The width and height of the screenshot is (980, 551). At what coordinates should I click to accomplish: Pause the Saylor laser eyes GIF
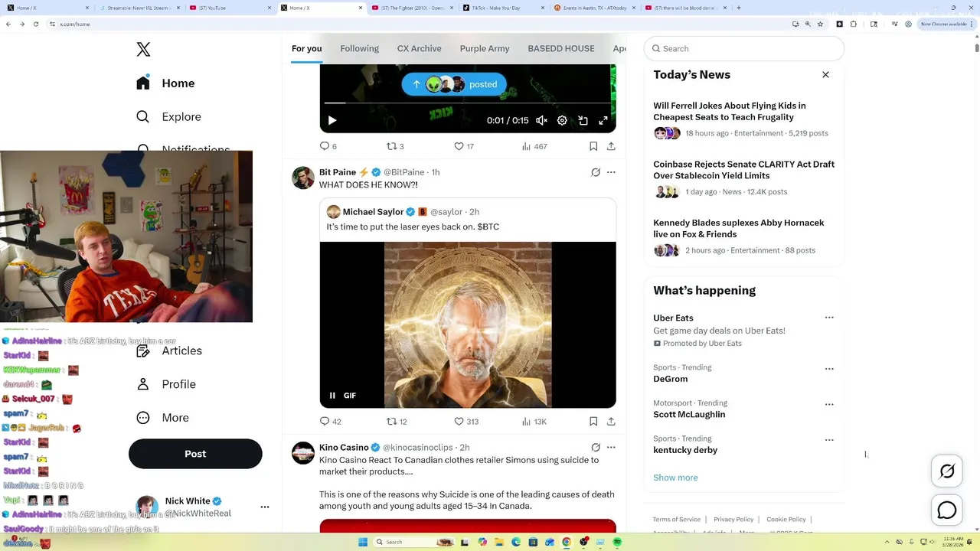[332, 396]
